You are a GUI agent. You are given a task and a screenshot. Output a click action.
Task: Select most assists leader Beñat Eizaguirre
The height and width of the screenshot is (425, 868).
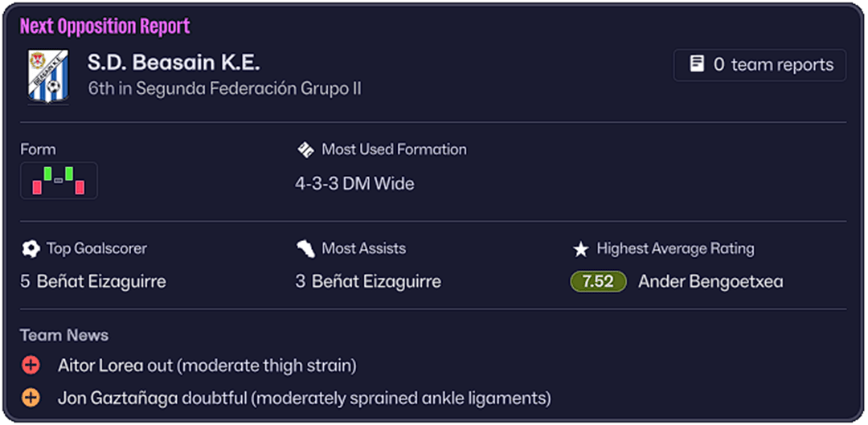376,282
